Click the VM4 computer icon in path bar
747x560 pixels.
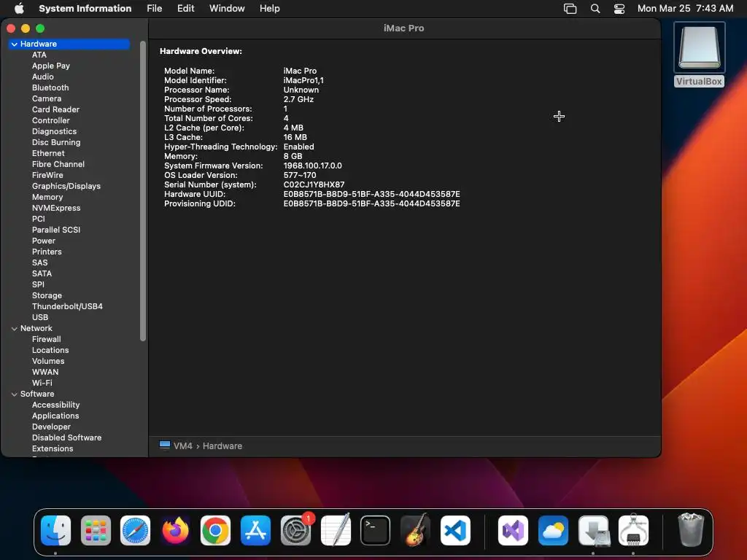click(165, 446)
